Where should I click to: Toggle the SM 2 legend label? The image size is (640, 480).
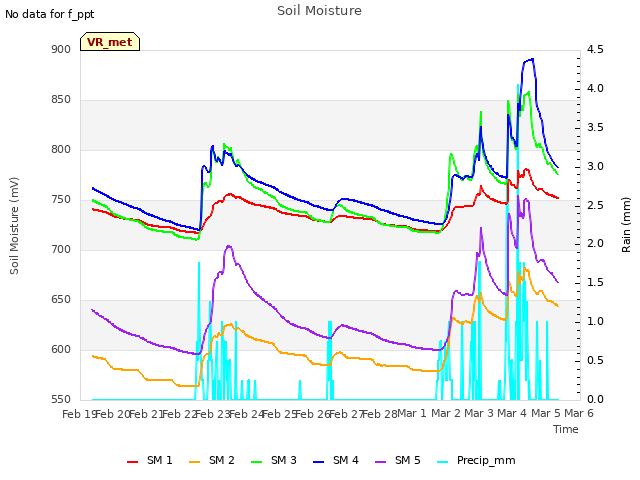click(222, 460)
